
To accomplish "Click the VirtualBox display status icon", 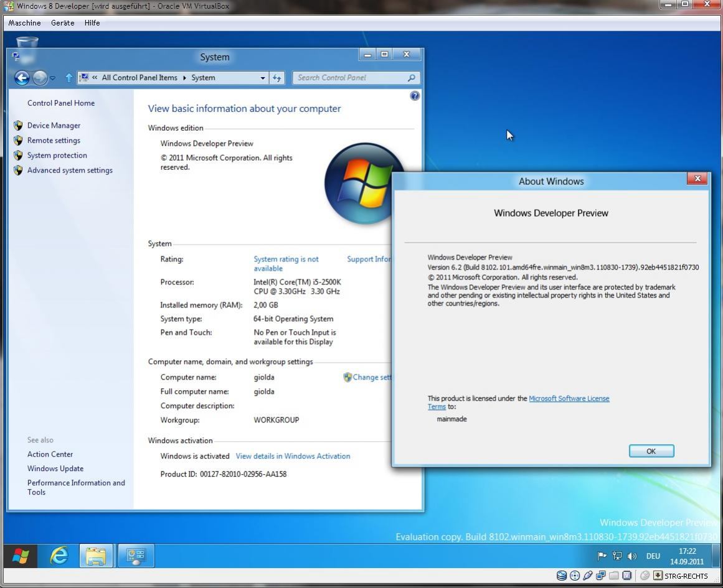I will pyautogui.click(x=626, y=576).
